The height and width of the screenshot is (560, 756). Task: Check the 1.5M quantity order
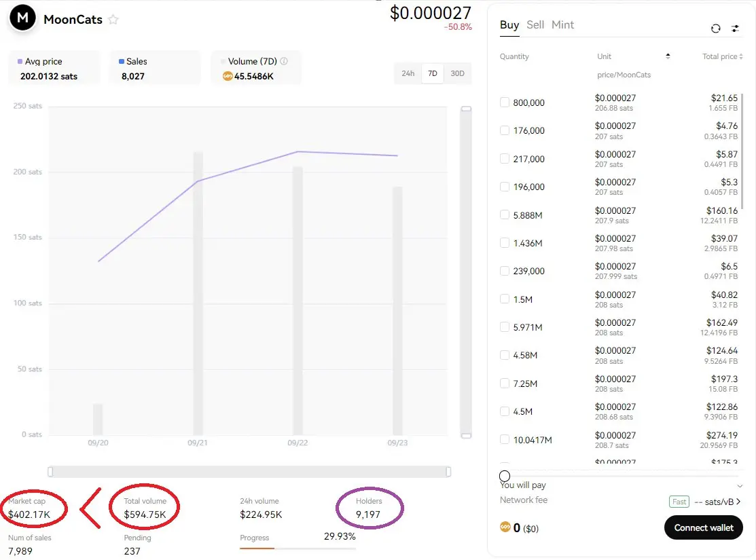click(504, 299)
